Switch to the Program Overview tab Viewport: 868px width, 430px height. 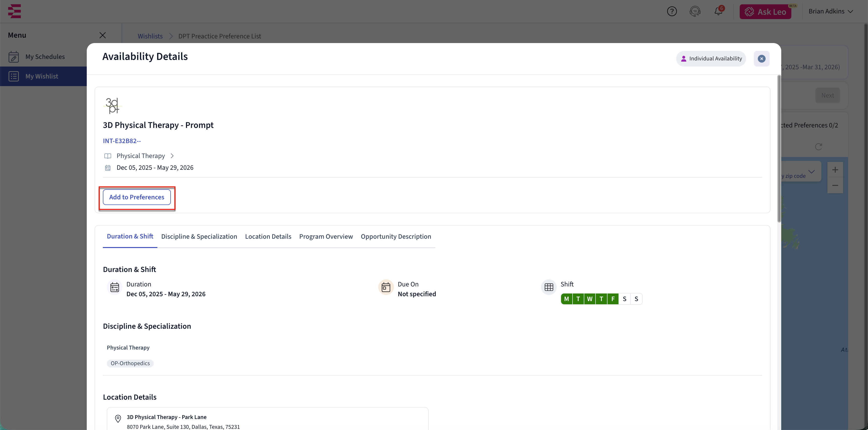coord(326,237)
